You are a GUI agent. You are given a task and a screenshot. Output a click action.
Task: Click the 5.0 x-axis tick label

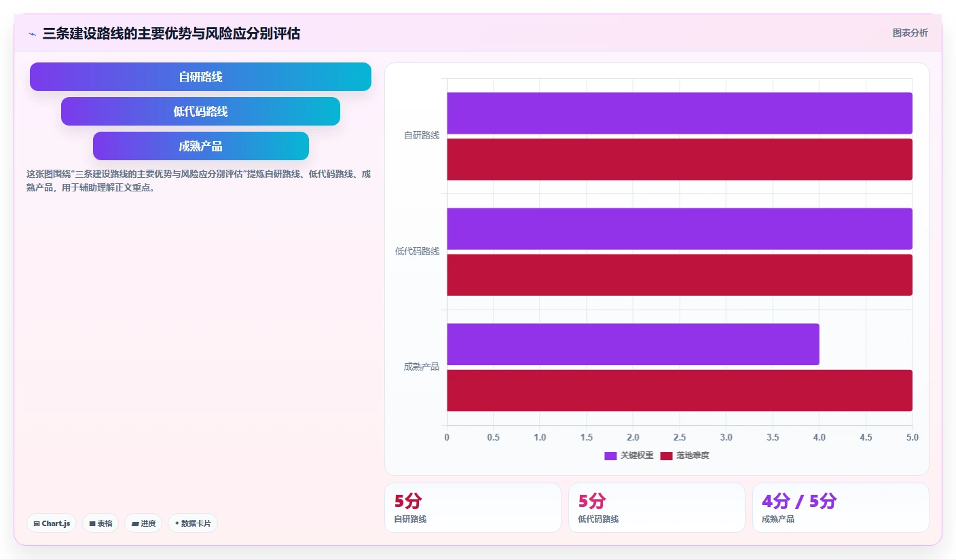tap(913, 438)
